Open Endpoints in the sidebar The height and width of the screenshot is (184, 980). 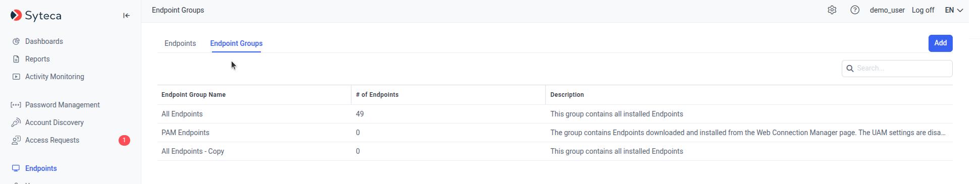[41, 168]
